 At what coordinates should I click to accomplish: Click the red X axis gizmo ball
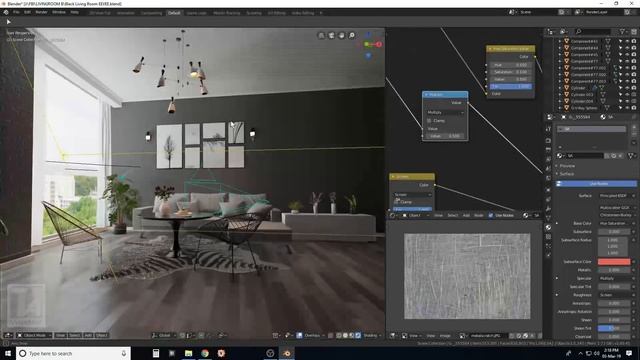coord(379,44)
